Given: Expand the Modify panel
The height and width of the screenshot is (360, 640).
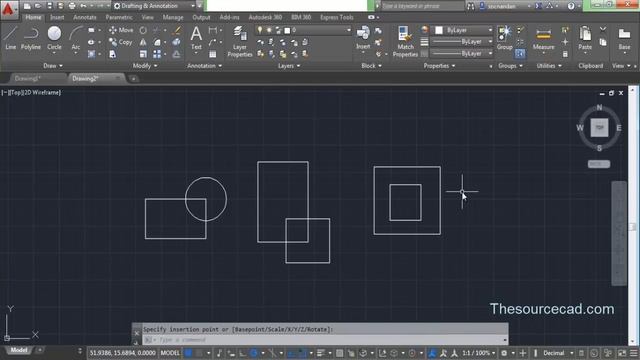Looking at the screenshot, I should click(145, 66).
